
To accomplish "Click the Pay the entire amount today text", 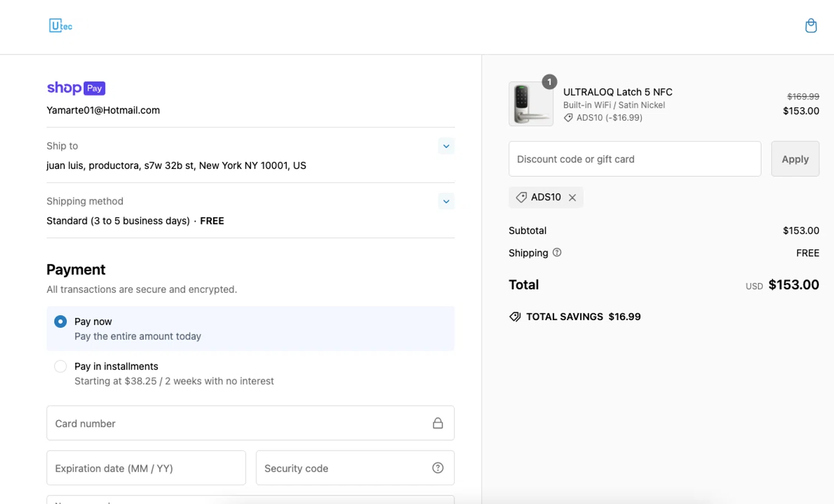I will [x=138, y=336].
